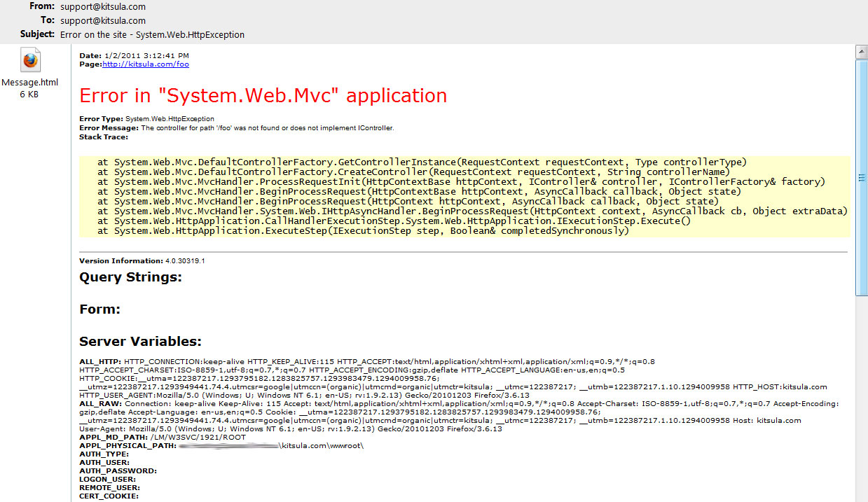Click the APPL_PHYSICAL_PATH line
Screen dimensions: 868x502
pyautogui.click(x=221, y=445)
